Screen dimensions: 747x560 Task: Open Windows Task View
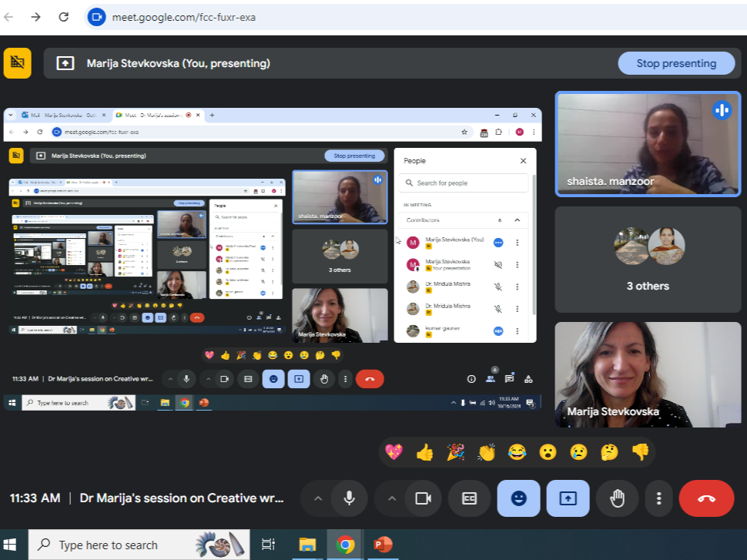pyautogui.click(x=268, y=545)
